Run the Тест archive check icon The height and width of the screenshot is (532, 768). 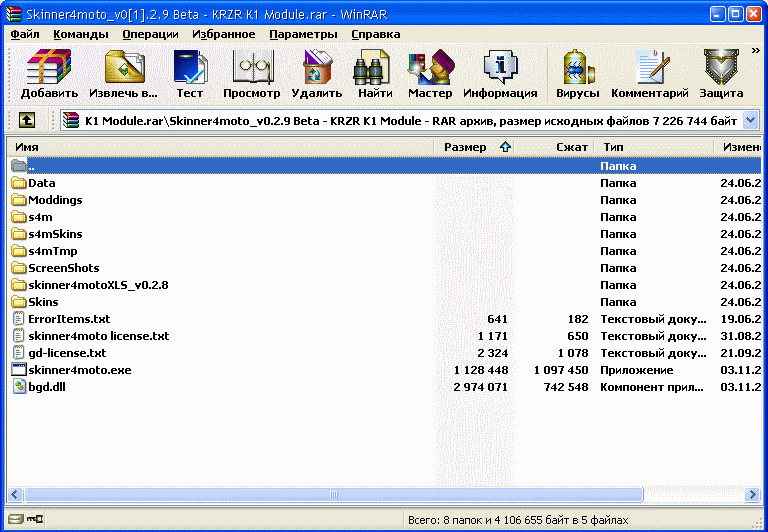(190, 67)
